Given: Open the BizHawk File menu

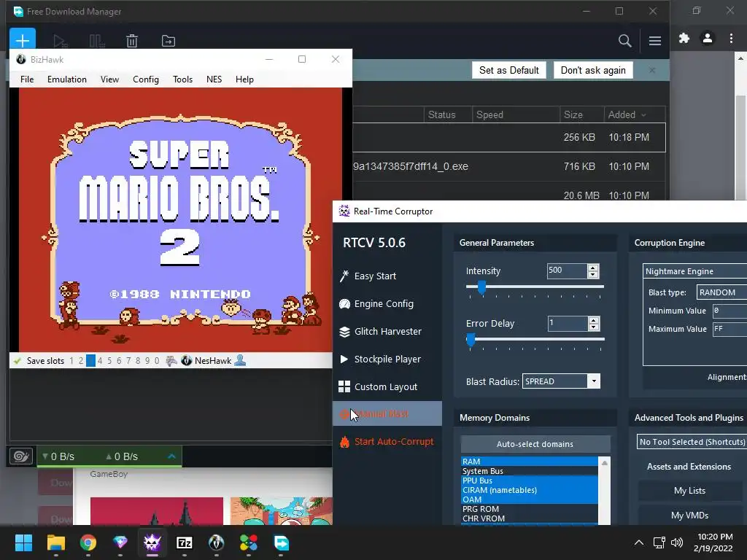Looking at the screenshot, I should pos(27,79).
